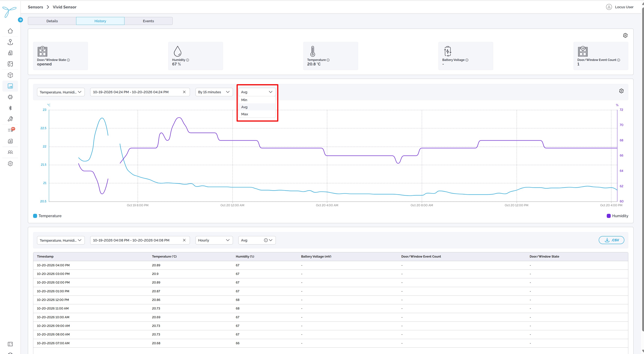This screenshot has width=644, height=354.
Task: Select Min in aggregation dropdown
Action: (257, 100)
